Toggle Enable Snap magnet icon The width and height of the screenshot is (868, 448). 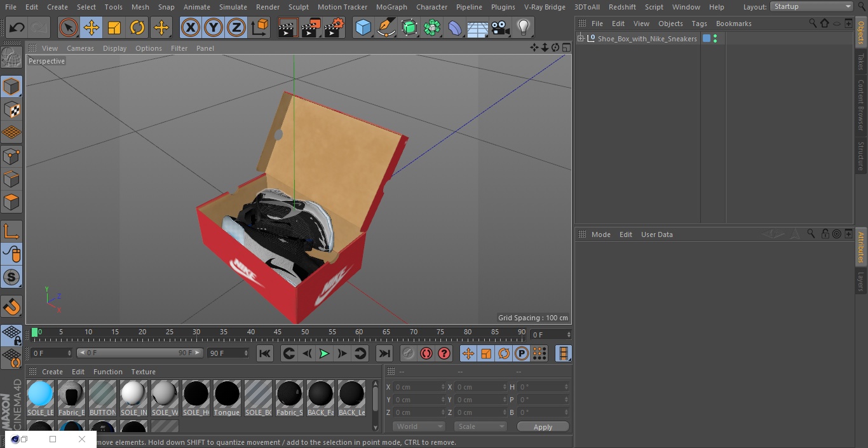11,306
